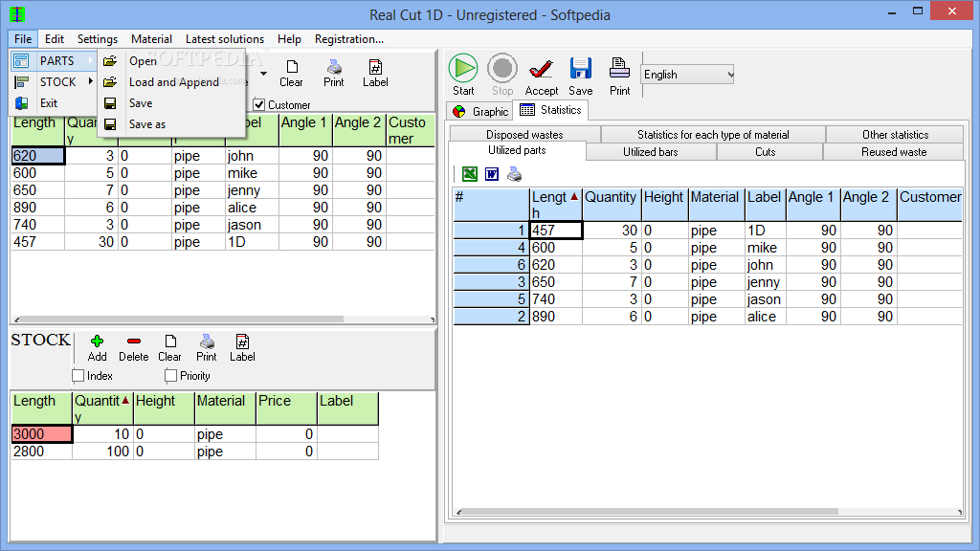The width and height of the screenshot is (980, 551).
Task: Expand the STOCK submenu arrow
Action: point(91,81)
